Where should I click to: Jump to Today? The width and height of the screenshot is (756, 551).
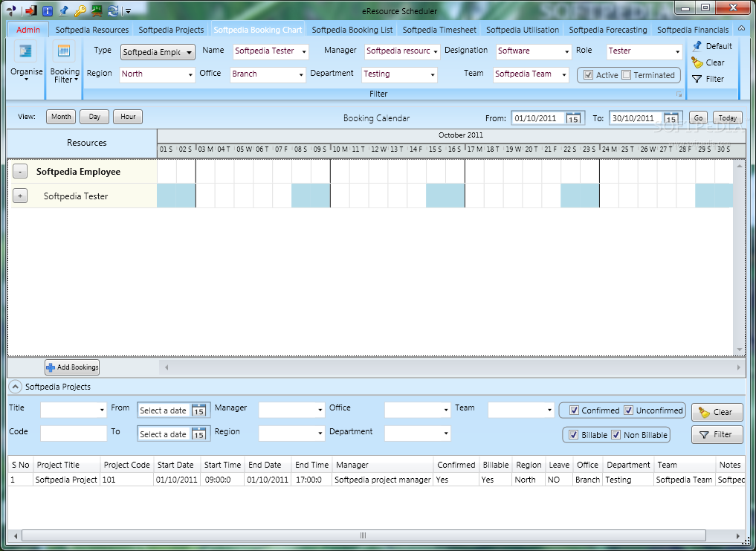(x=727, y=117)
